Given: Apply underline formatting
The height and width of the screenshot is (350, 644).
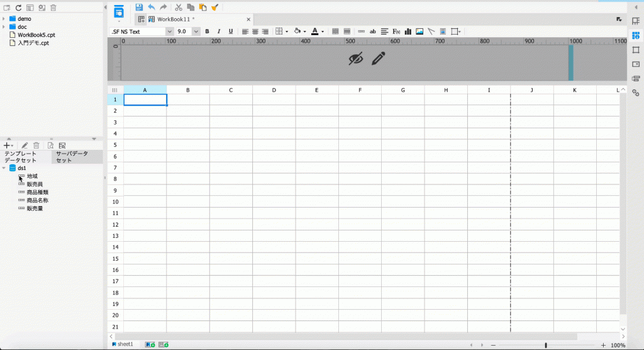Looking at the screenshot, I should pos(230,31).
